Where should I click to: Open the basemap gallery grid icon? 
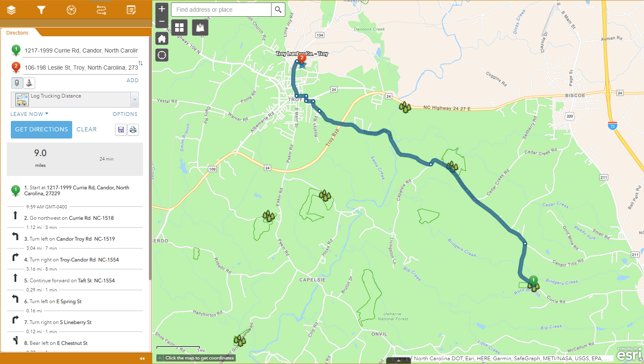point(179,28)
